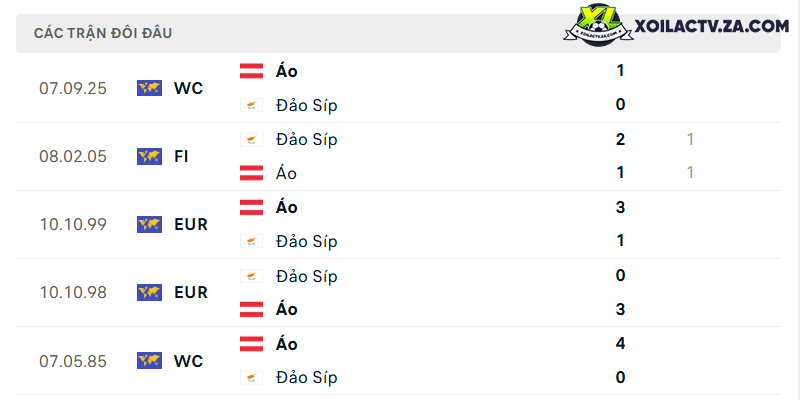Click the XoilacTV logo at top right
Viewport: 800px width, 400px height.
(598, 26)
